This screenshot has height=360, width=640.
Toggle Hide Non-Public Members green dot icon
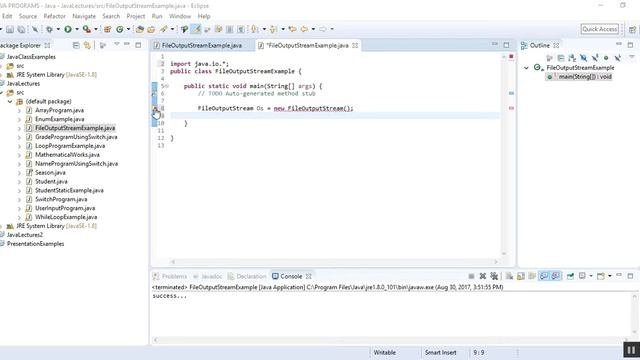tap(606, 58)
